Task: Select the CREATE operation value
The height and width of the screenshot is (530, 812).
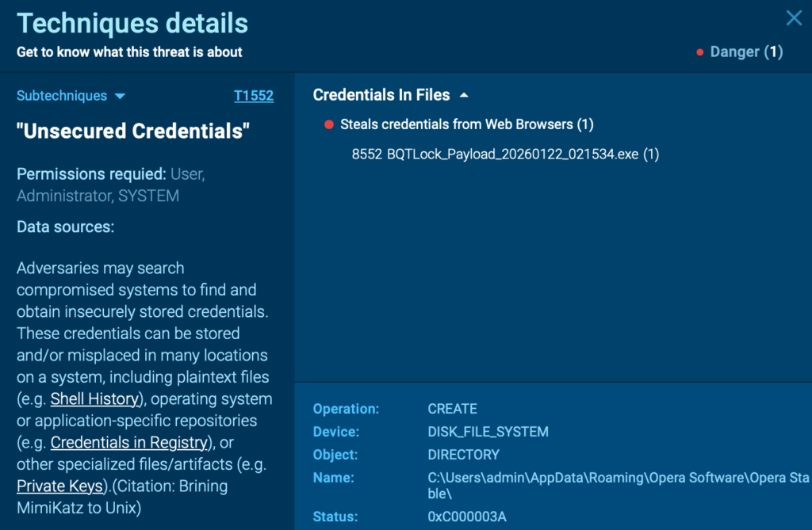Action: [x=452, y=409]
